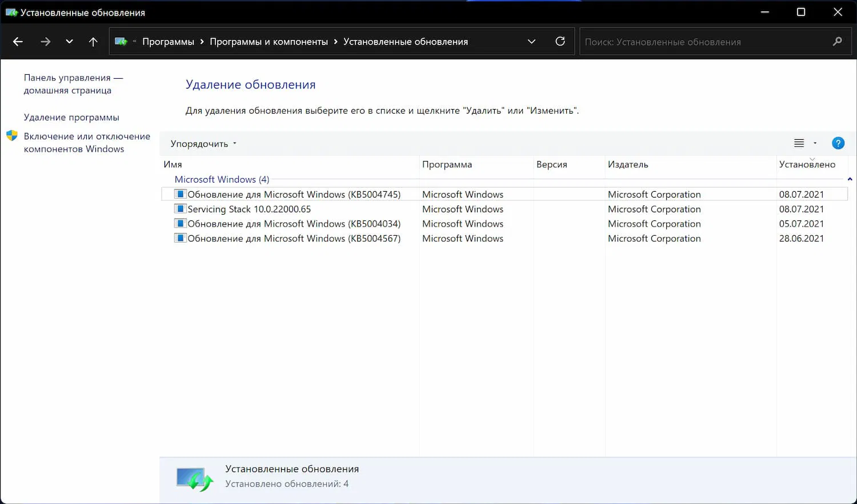Click the magnifier search icon
The height and width of the screenshot is (504, 857).
(x=837, y=42)
